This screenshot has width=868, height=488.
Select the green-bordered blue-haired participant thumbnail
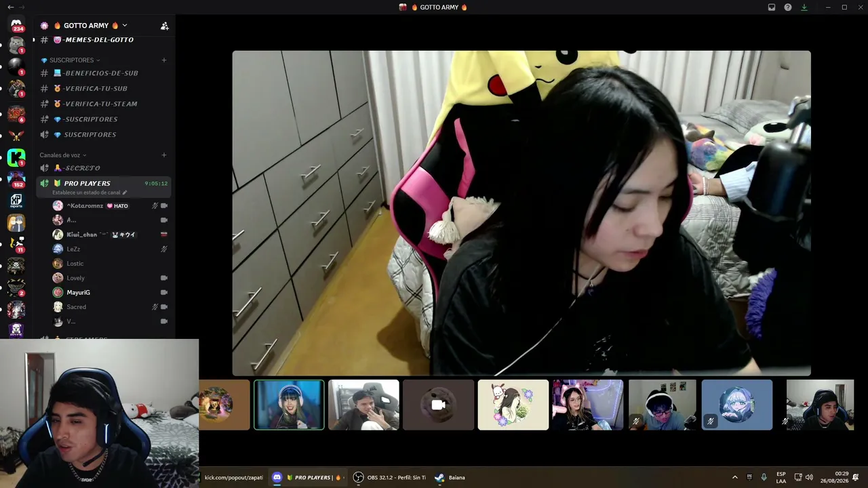[x=289, y=405]
